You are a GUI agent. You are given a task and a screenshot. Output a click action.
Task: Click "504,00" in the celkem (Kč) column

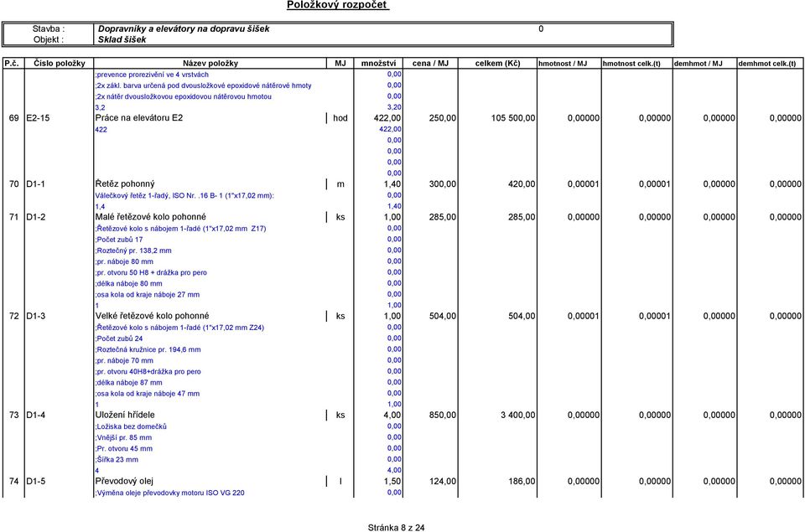(522, 316)
